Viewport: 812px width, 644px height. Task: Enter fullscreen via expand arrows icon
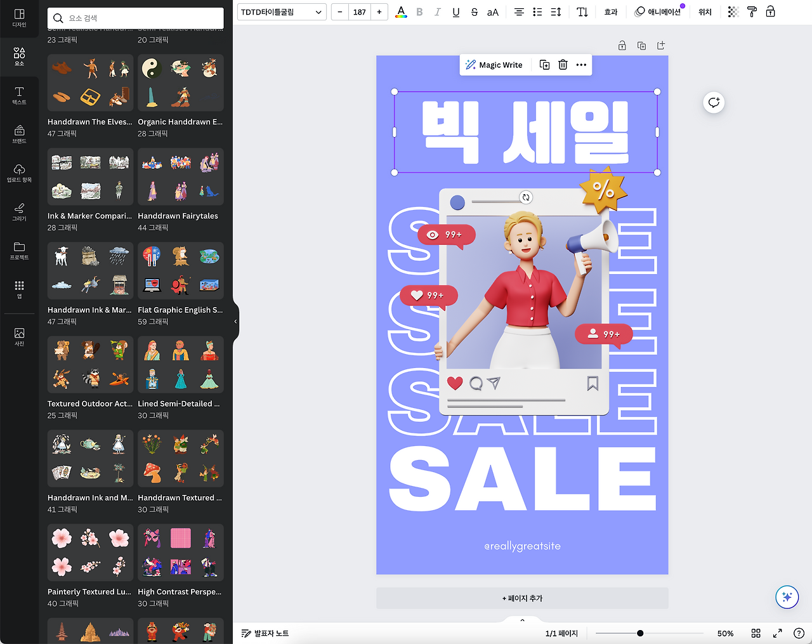tap(777, 633)
